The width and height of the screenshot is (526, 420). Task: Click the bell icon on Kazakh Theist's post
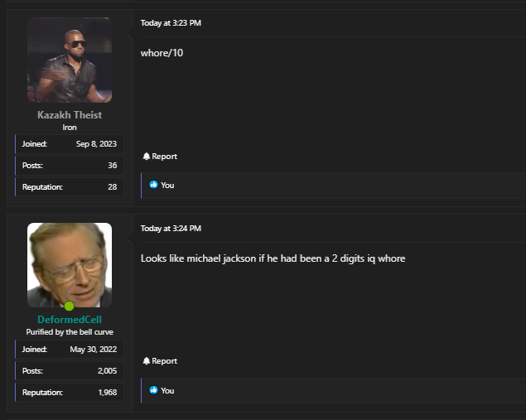point(147,157)
